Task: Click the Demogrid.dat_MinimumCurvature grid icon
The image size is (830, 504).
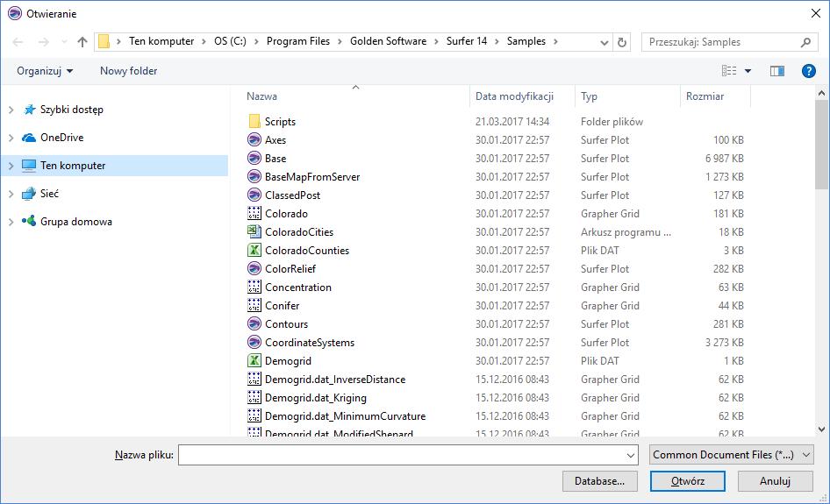Action: click(254, 416)
